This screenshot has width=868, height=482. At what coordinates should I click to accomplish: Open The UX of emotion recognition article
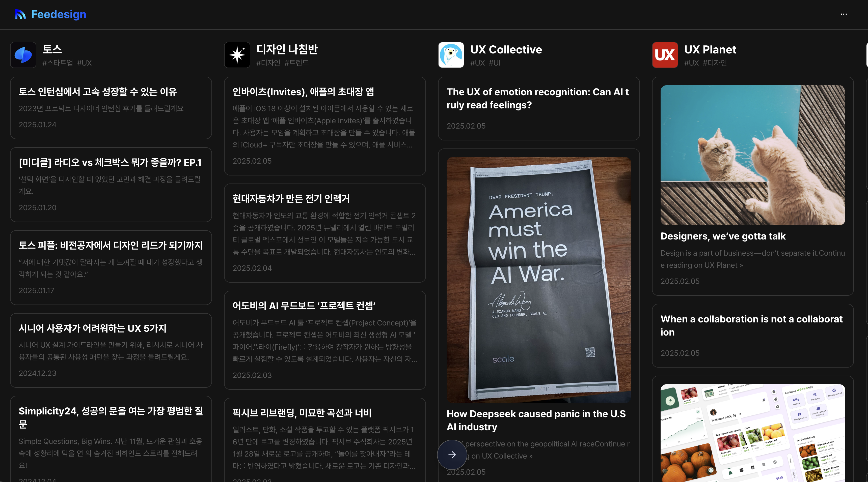click(538, 98)
